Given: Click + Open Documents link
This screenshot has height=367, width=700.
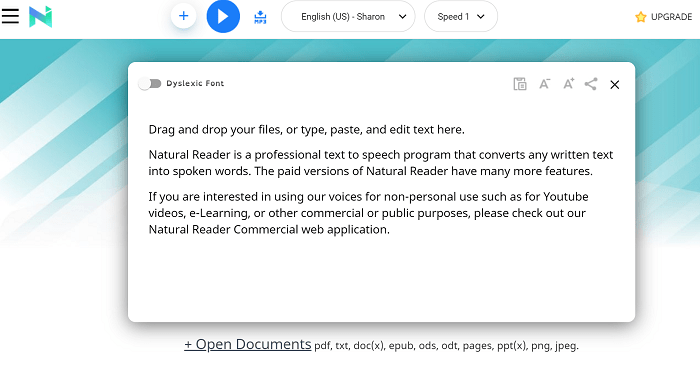Looking at the screenshot, I should tap(248, 344).
